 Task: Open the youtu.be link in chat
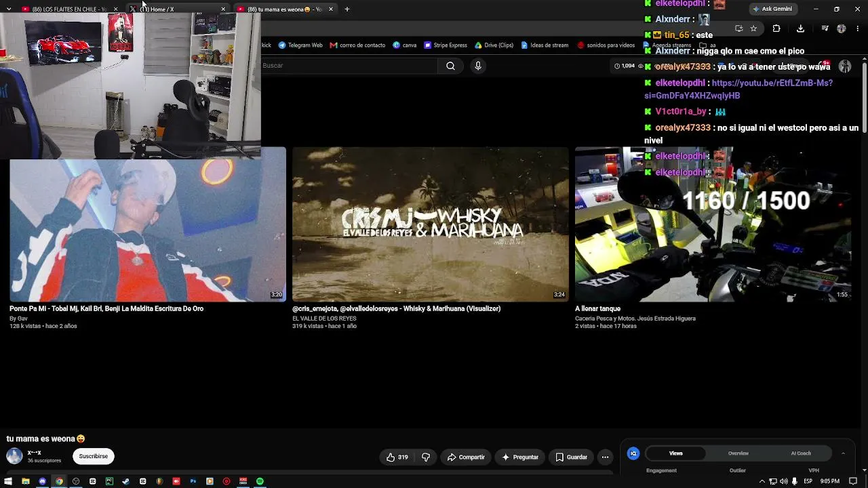pos(738,89)
